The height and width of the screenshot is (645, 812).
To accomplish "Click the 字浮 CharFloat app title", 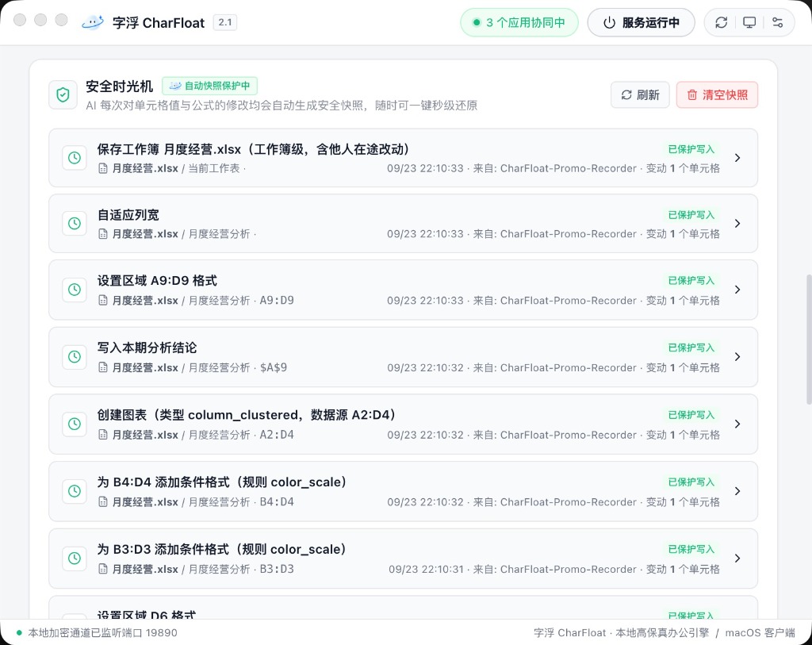I will [159, 23].
